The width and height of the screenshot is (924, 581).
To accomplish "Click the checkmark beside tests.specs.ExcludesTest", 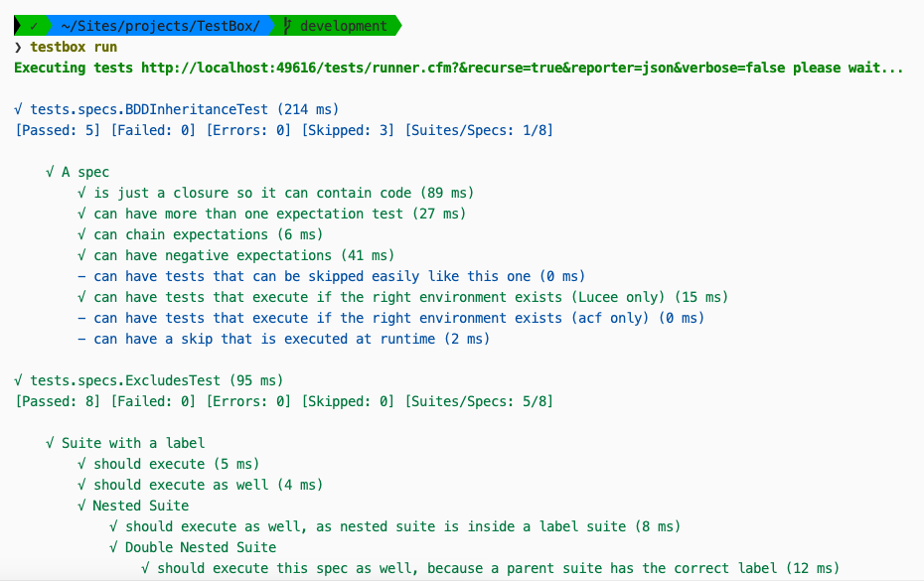I will pos(20,380).
